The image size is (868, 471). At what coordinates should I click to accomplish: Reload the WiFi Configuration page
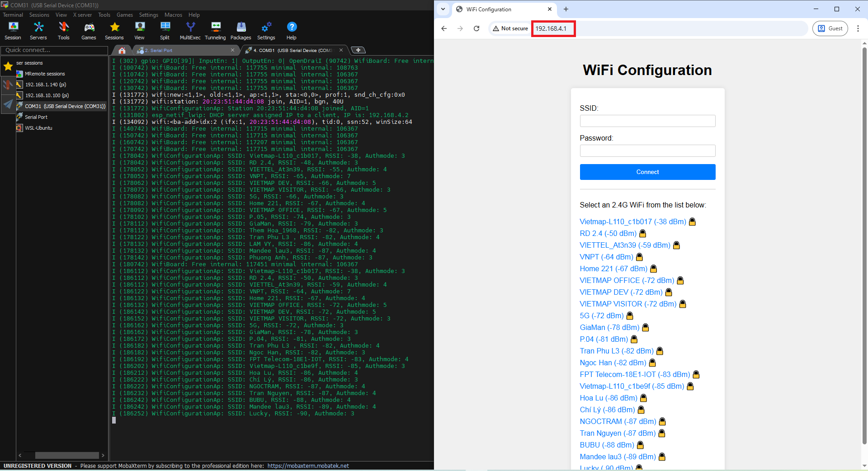[x=476, y=28]
